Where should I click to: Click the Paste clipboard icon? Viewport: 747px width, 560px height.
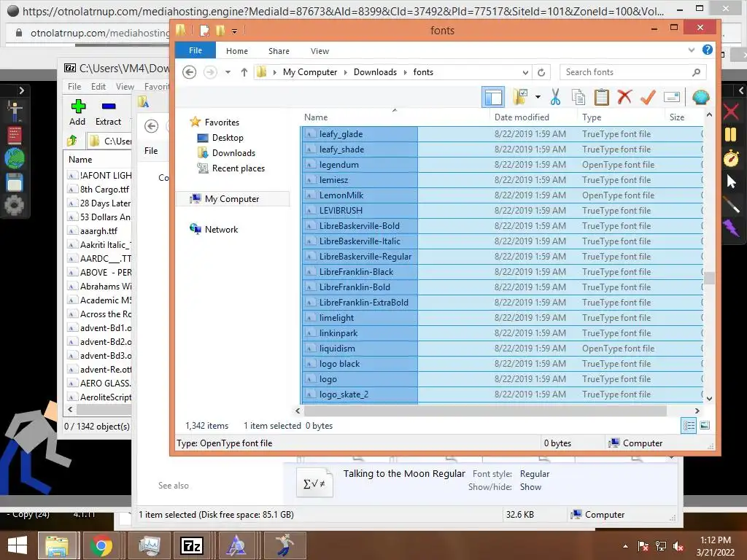tap(601, 97)
